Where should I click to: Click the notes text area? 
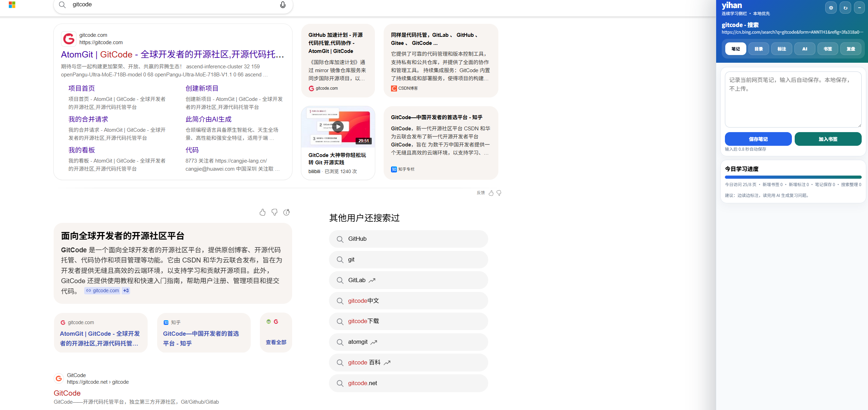tap(793, 100)
